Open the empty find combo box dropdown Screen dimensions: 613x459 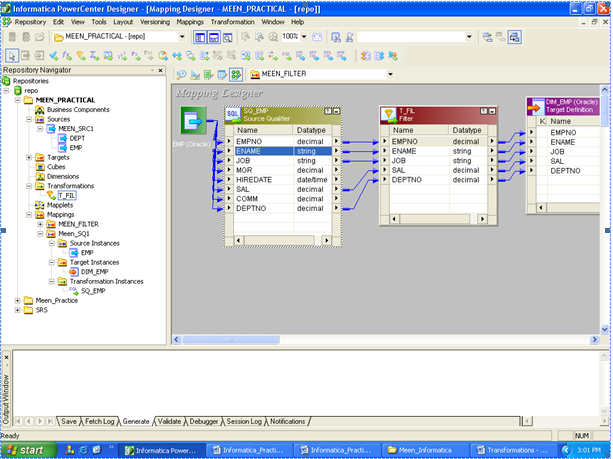[x=469, y=37]
